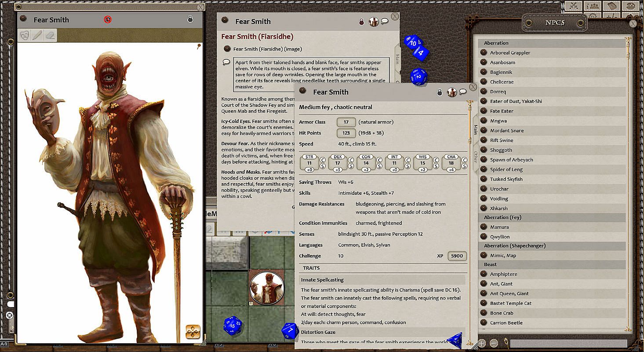Click the plus button below NPCs list

[x=482, y=343]
